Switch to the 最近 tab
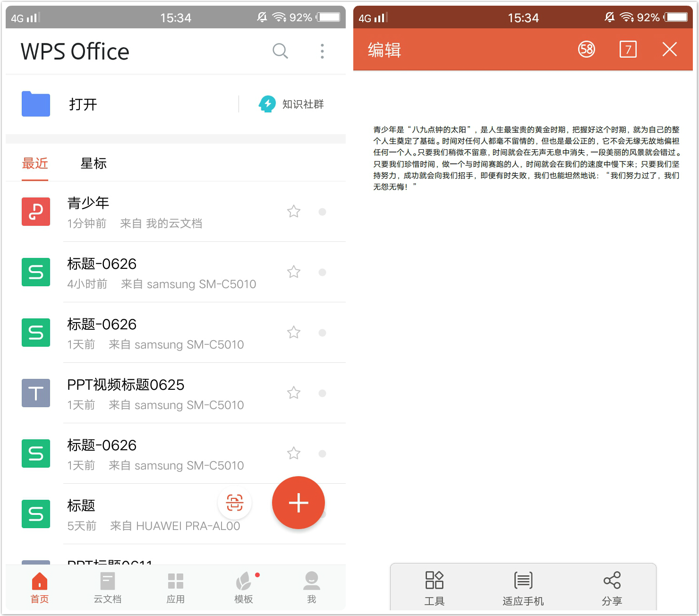 point(35,163)
